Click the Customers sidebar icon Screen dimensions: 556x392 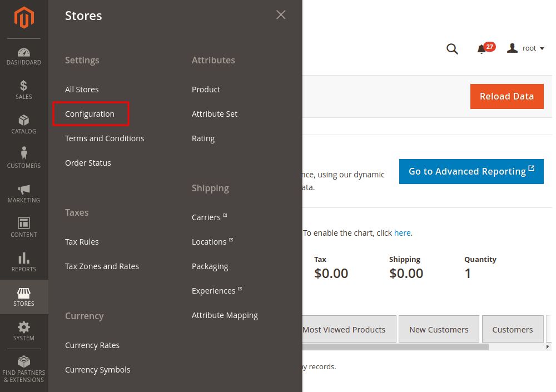23,159
